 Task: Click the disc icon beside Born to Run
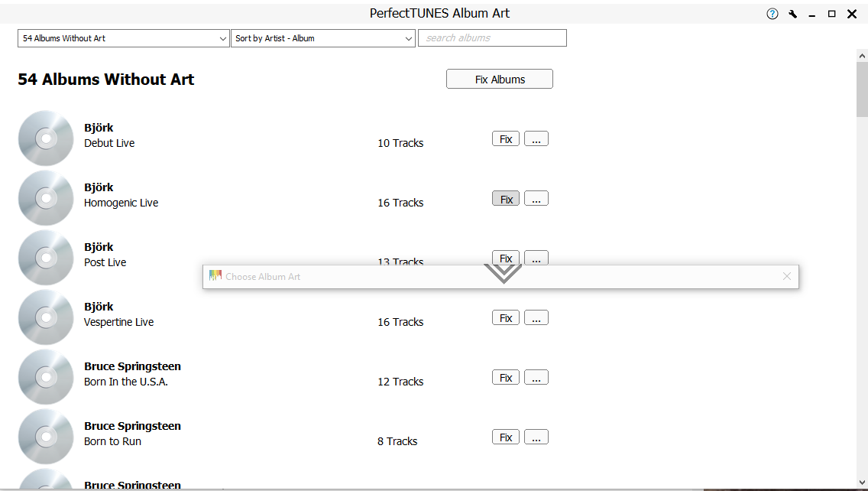pyautogui.click(x=46, y=437)
